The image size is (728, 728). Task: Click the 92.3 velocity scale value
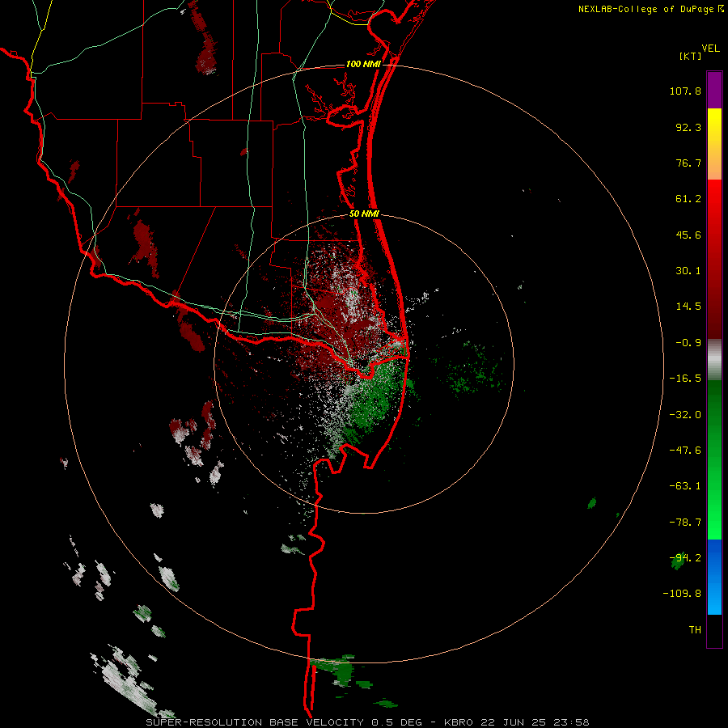[688, 127]
